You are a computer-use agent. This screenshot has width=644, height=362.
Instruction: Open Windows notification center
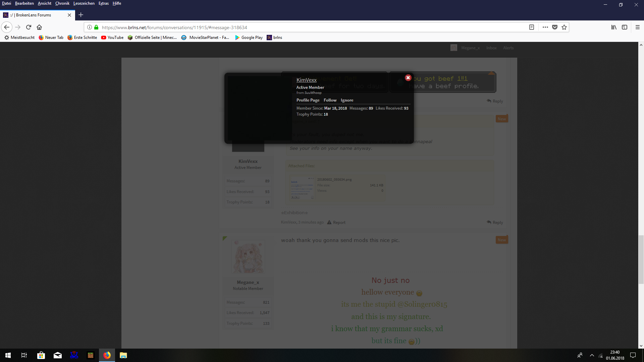click(633, 355)
